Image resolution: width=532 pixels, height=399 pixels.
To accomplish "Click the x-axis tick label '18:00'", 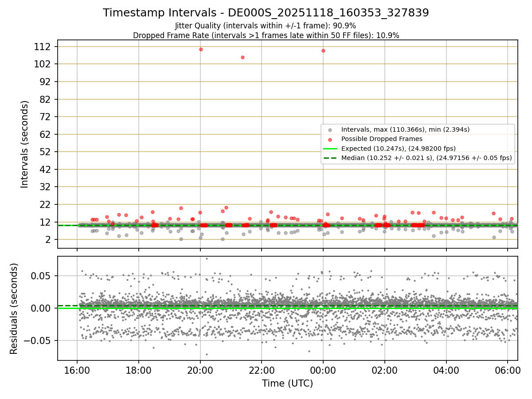I will (139, 370).
